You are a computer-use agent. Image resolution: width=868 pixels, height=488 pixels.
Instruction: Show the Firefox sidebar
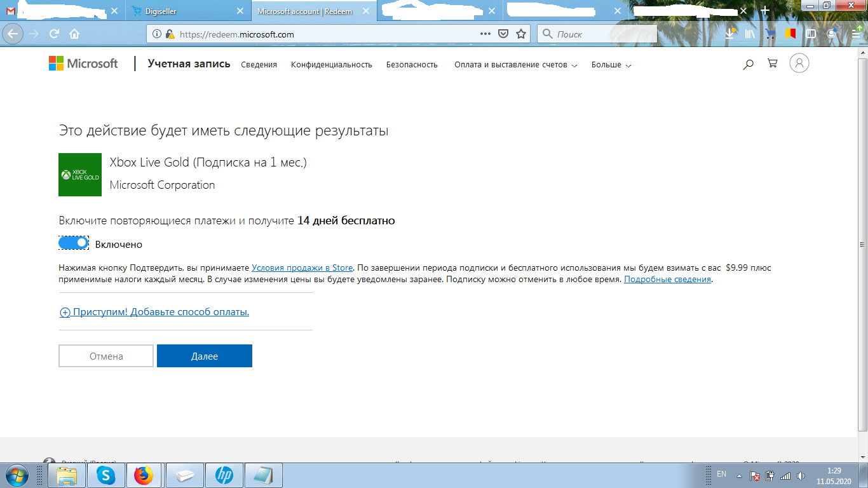(x=810, y=34)
